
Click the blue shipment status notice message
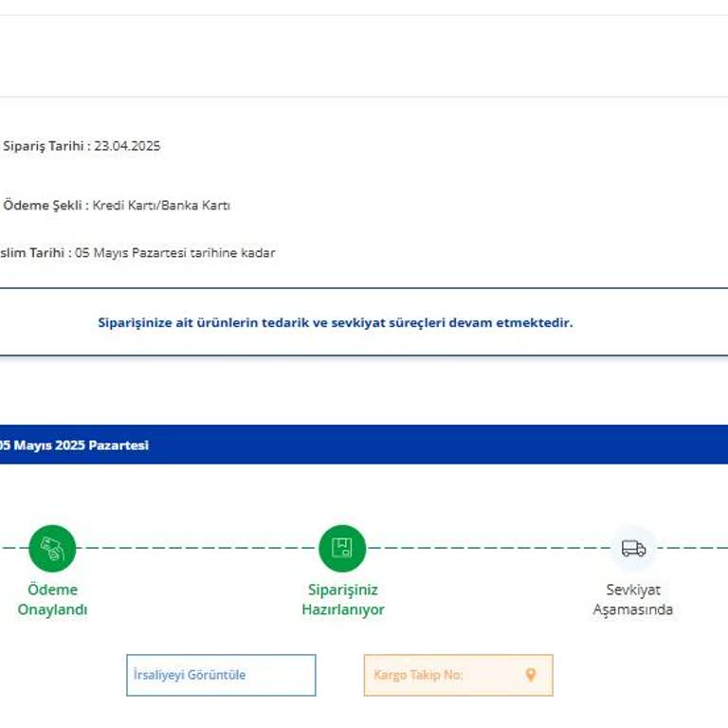click(336, 322)
